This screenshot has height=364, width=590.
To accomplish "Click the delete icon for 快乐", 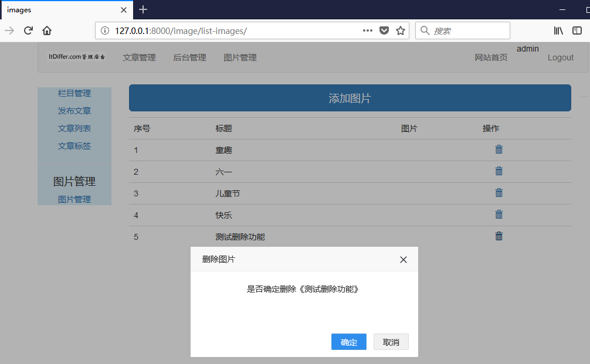I will (499, 215).
